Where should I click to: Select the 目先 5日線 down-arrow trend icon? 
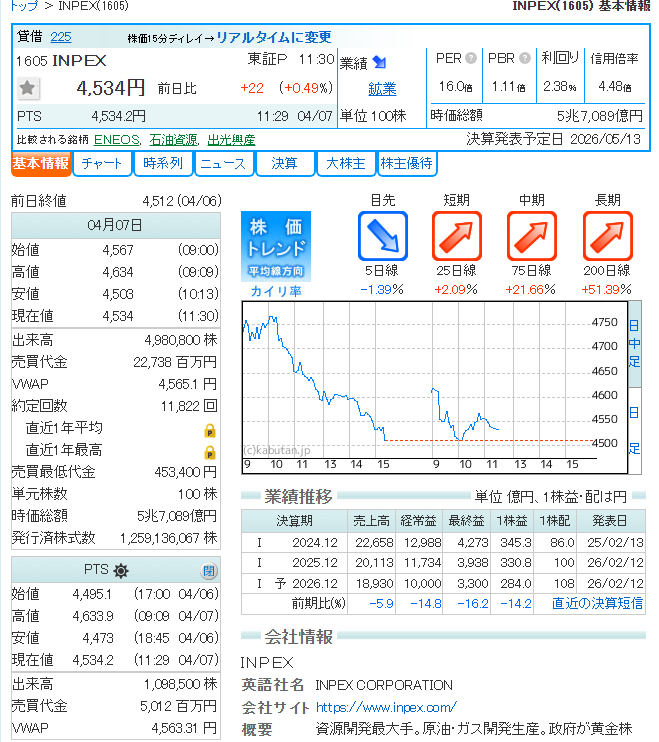[x=383, y=236]
